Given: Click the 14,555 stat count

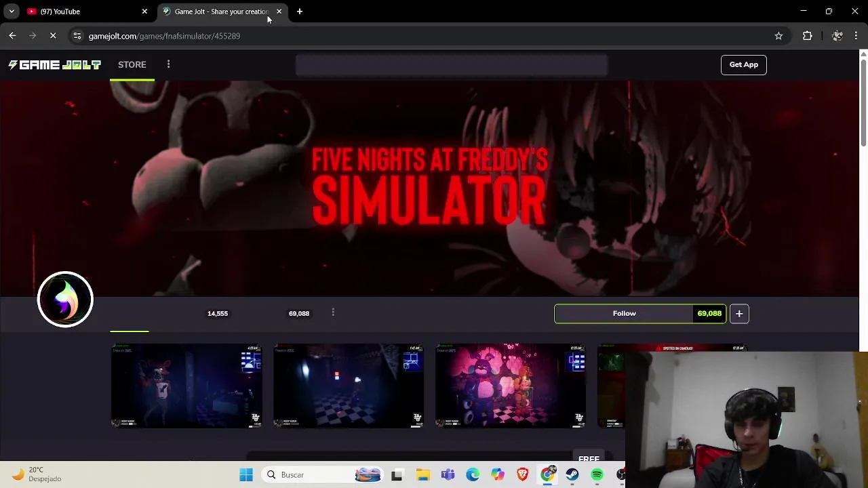Looking at the screenshot, I should (x=218, y=313).
